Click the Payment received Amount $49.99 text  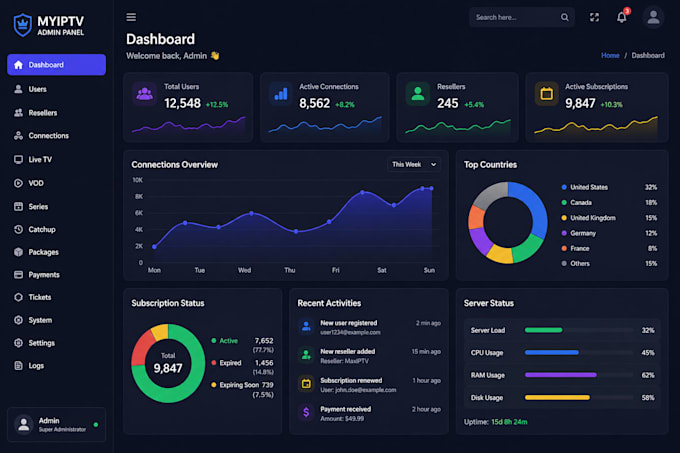[x=342, y=419]
